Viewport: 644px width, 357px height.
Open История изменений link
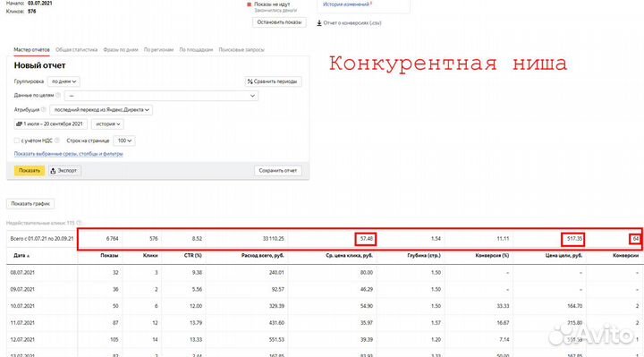pos(346,4)
